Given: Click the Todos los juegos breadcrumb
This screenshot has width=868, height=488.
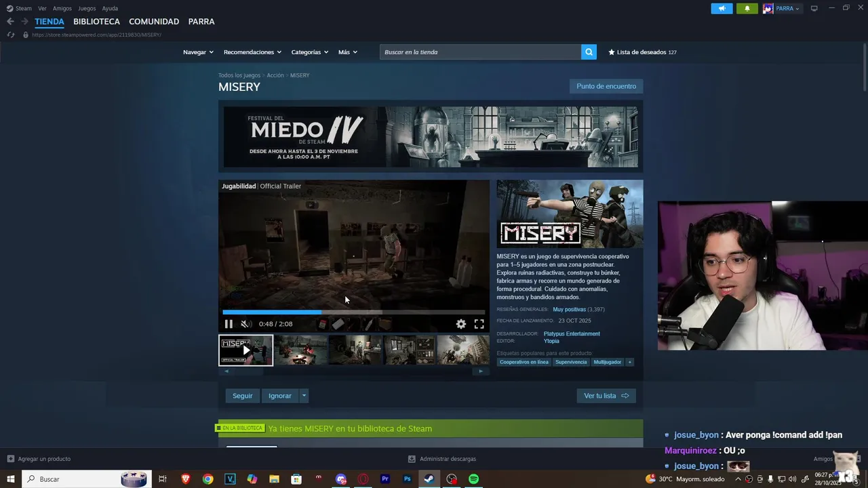Looking at the screenshot, I should point(239,75).
